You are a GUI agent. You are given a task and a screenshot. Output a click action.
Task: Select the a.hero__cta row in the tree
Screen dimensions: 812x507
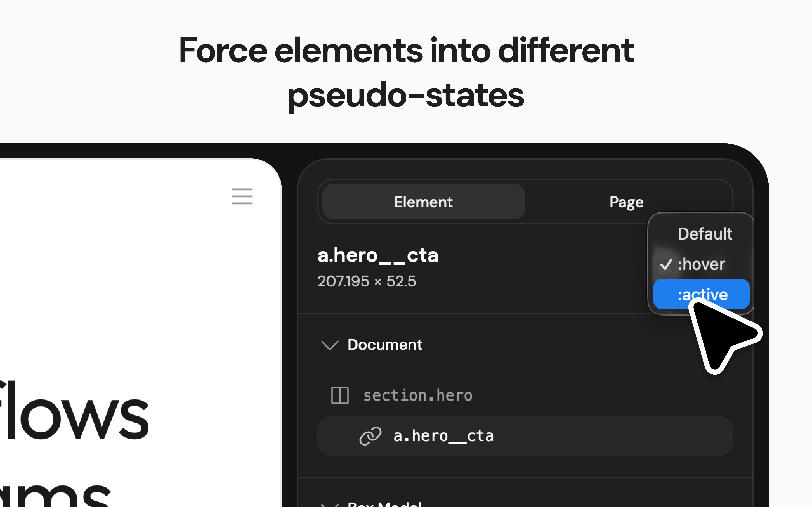click(x=525, y=436)
